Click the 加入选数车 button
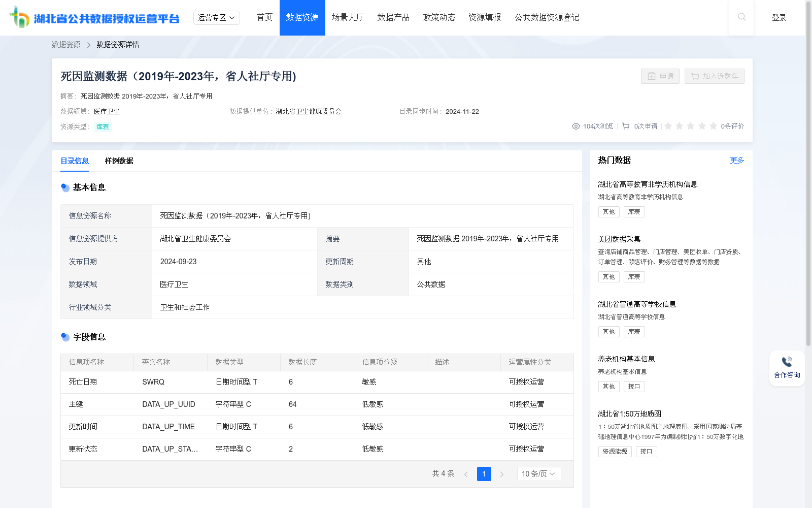812x508 pixels. [x=714, y=76]
